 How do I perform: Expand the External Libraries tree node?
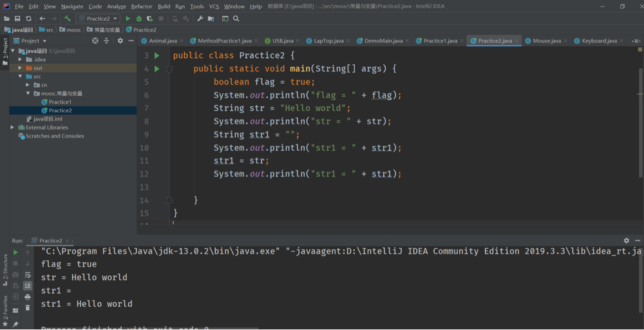(x=13, y=128)
